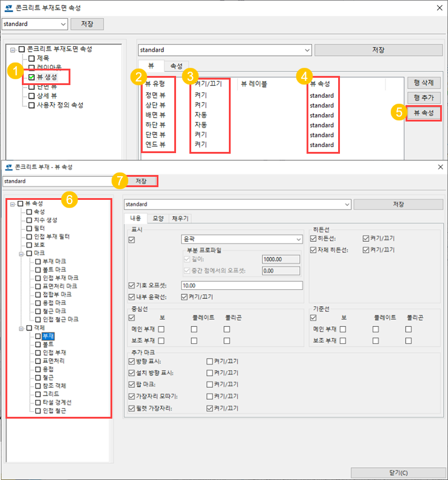Open 뷰 속성 with its button
Viewport: 448px width, 480px height.
(x=424, y=113)
